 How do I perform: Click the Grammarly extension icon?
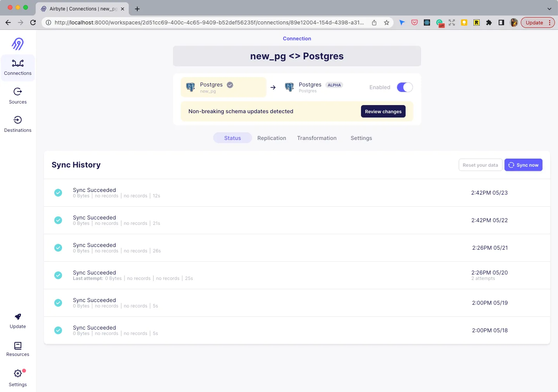click(x=440, y=23)
